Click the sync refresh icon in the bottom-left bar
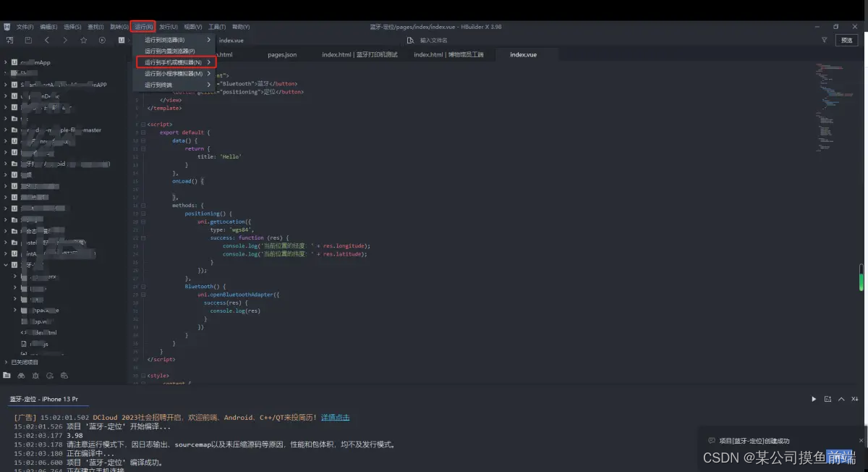Screen dimensions: 868x472 50,376
